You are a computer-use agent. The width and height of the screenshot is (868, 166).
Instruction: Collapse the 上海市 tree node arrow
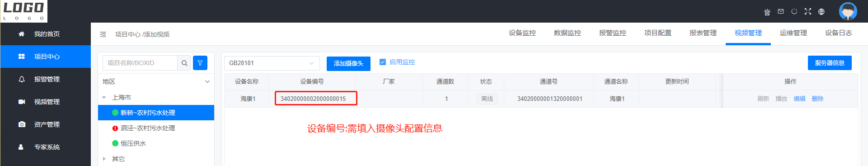pos(104,98)
